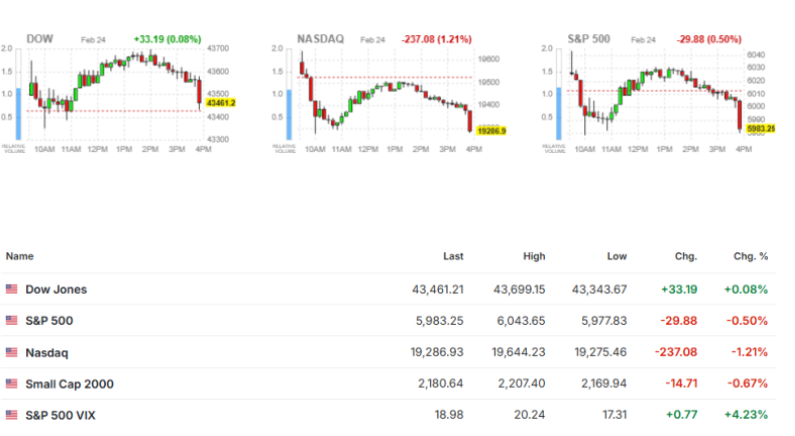The height and width of the screenshot is (436, 795).
Task: Click Dow Jones low value 43,343.67
Action: [599, 289]
